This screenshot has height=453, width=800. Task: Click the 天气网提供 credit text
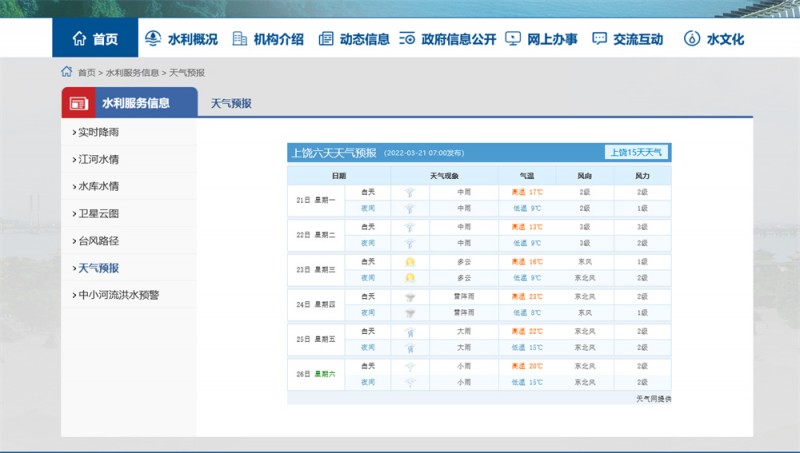click(x=654, y=398)
